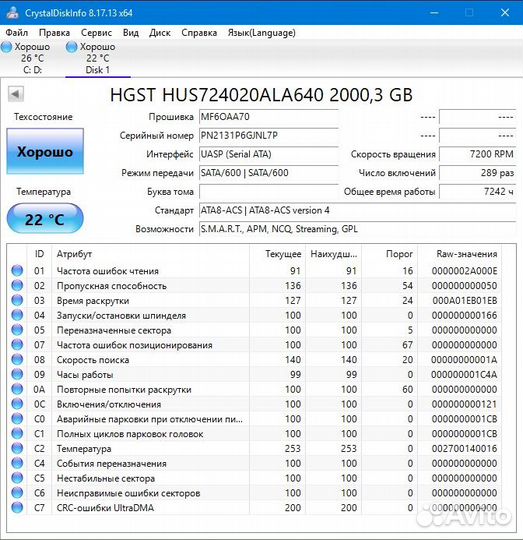523x540 pixels.
Task: Click the Наихудш... column header
Action: (333, 254)
